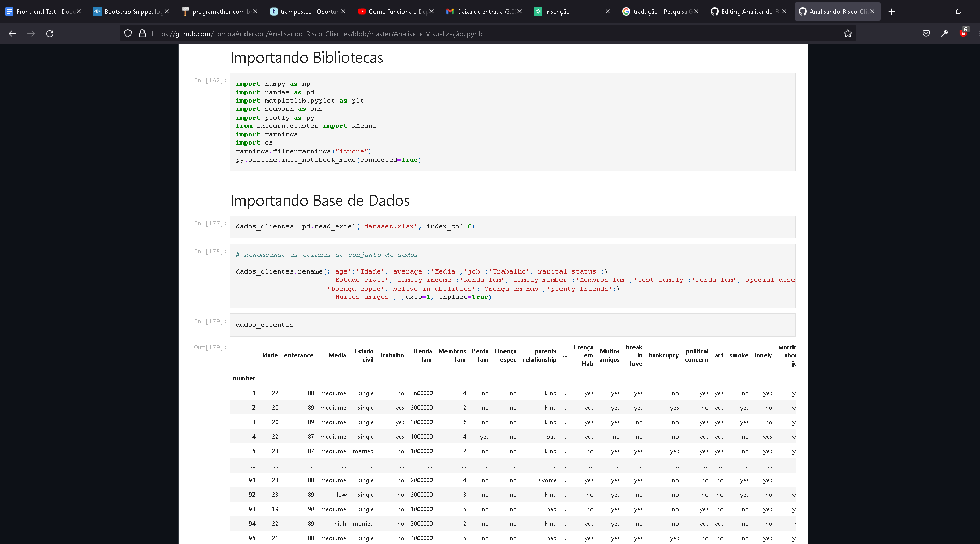Click the 'Estado civil' column header
The width and height of the screenshot is (980, 544).
(x=364, y=355)
